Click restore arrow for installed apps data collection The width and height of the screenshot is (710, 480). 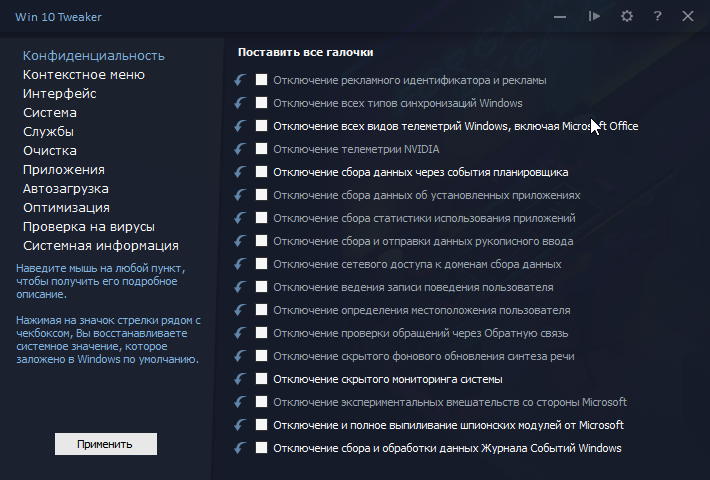(240, 195)
